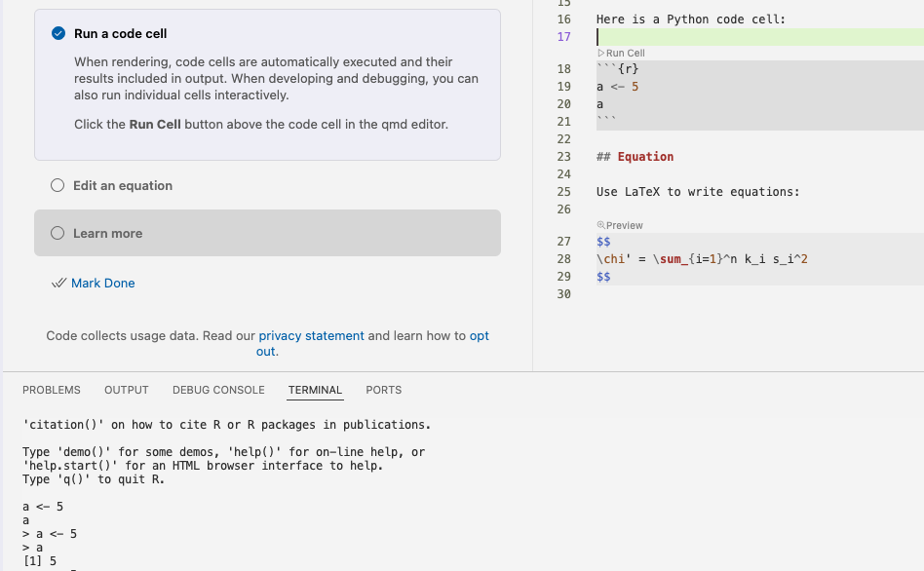Click the double-check icon beside Mark Done
The height and width of the screenshot is (571, 924).
click(59, 284)
